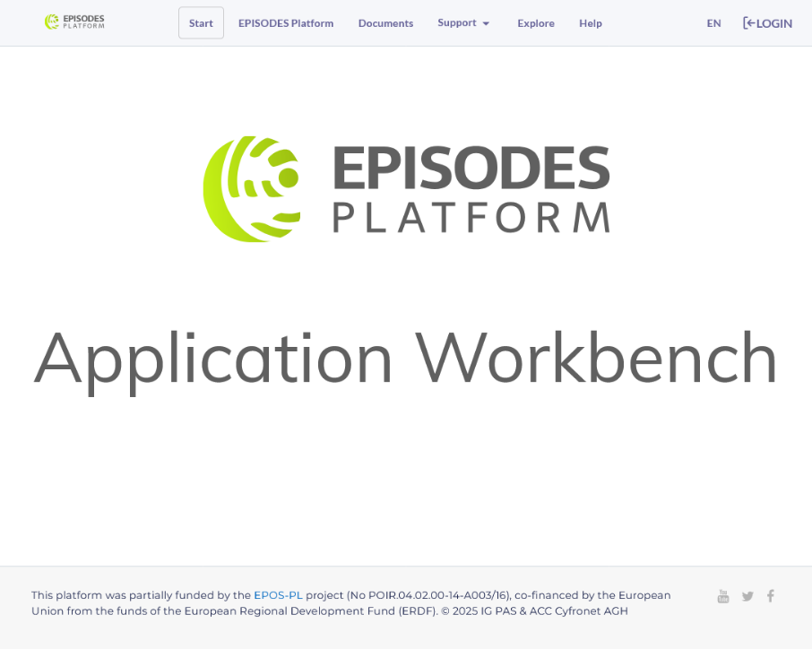The height and width of the screenshot is (649, 812).
Task: Expand the Support dropdown menu
Action: 463,22
